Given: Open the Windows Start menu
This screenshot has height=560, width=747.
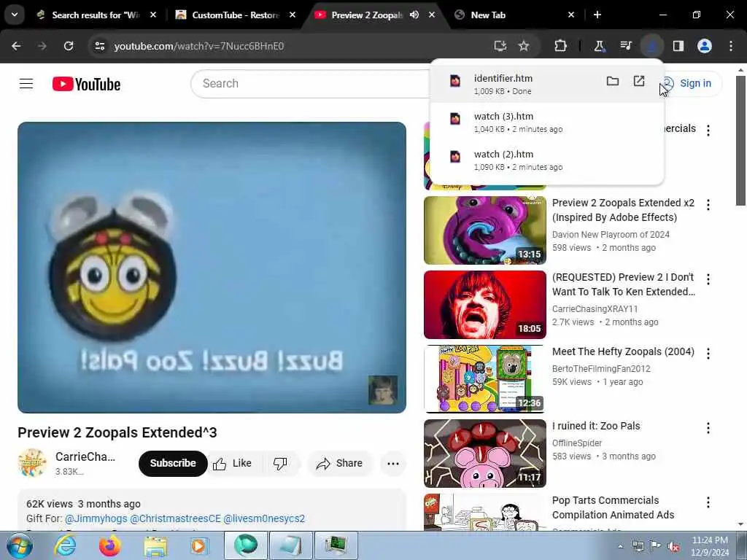Looking at the screenshot, I should [x=20, y=545].
